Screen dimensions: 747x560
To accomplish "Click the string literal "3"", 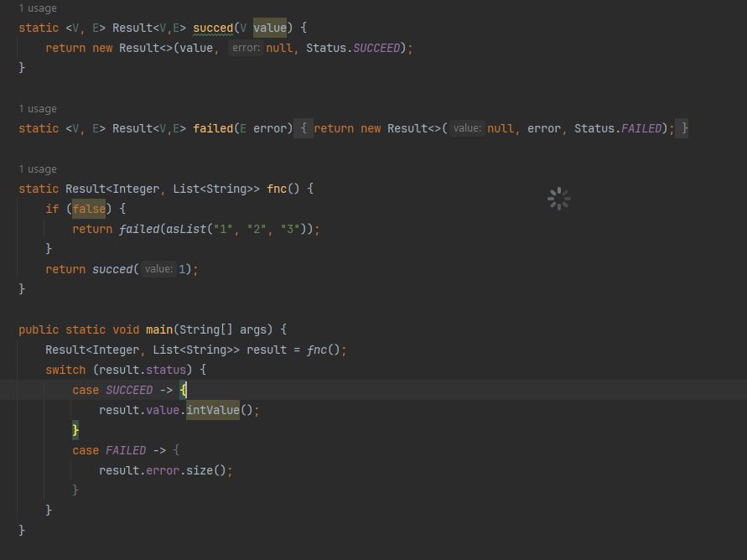I will pos(290,229).
